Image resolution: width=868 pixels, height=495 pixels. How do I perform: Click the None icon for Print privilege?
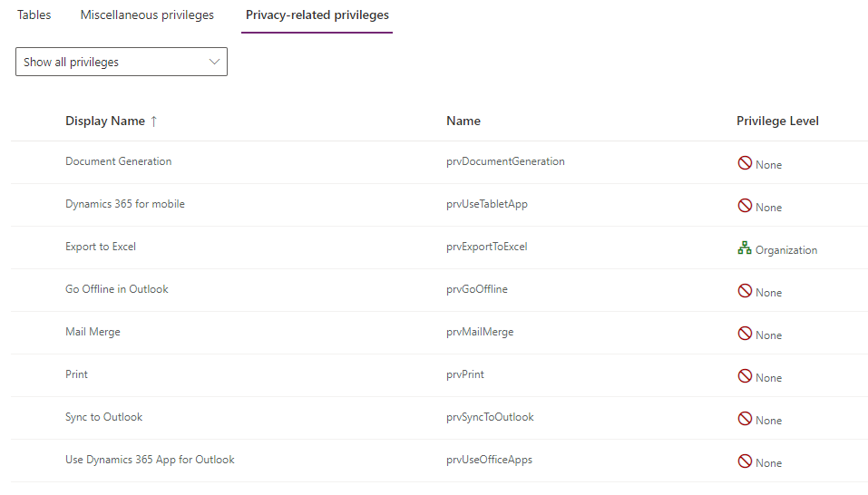745,377
